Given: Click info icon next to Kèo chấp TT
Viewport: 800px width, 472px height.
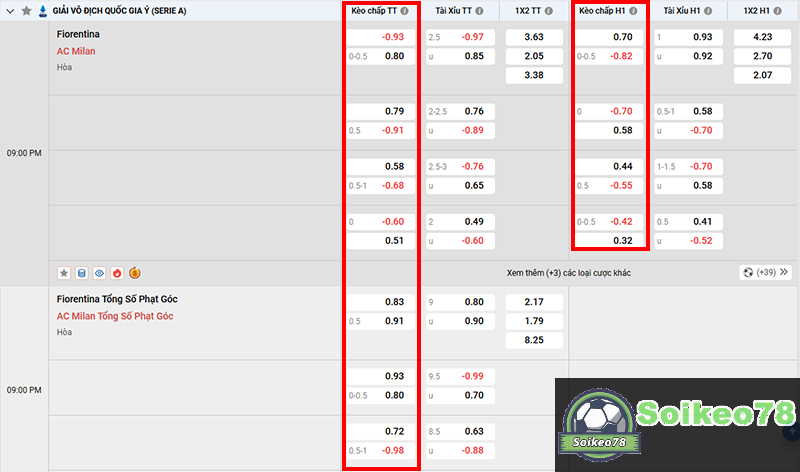Looking at the screenshot, I should (407, 11).
